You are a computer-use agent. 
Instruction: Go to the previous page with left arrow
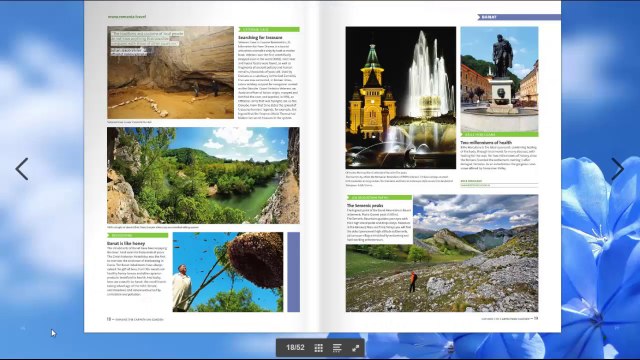click(22, 169)
